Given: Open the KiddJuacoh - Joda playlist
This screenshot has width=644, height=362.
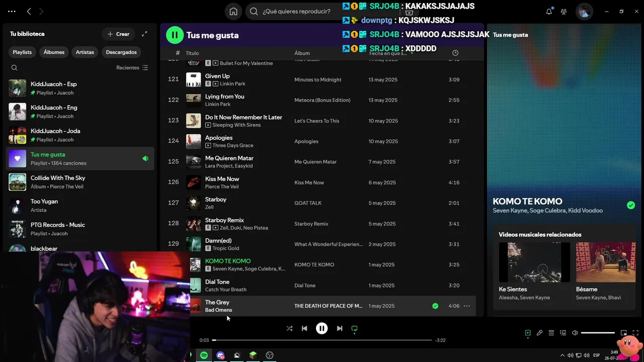Looking at the screenshot, I should click(80, 135).
